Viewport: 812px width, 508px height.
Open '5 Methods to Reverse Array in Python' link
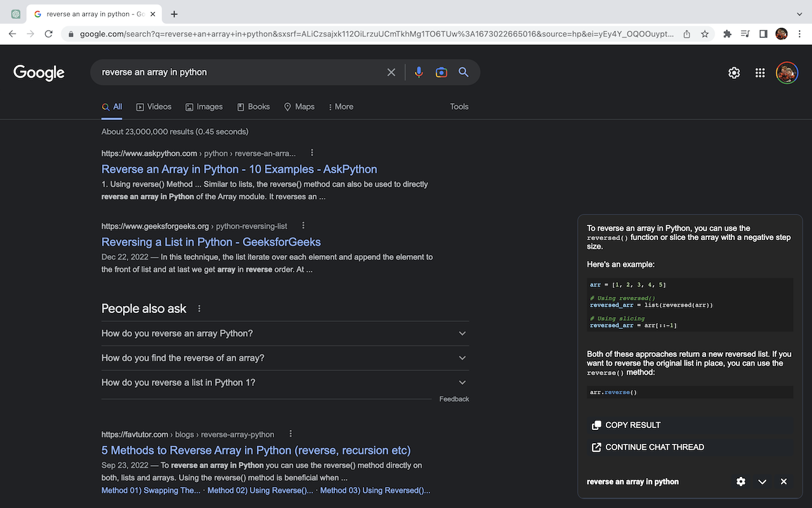(x=256, y=451)
